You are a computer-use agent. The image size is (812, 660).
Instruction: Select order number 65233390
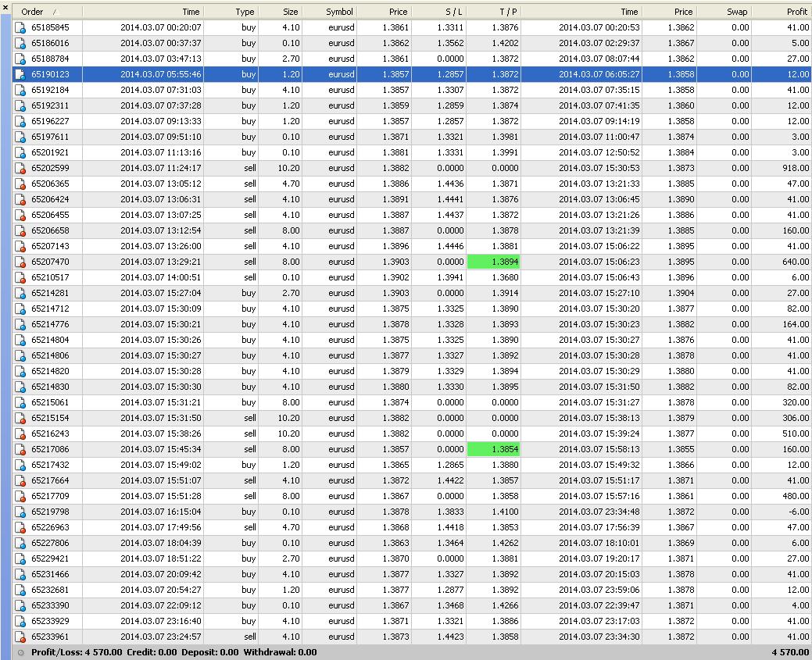[50, 605]
